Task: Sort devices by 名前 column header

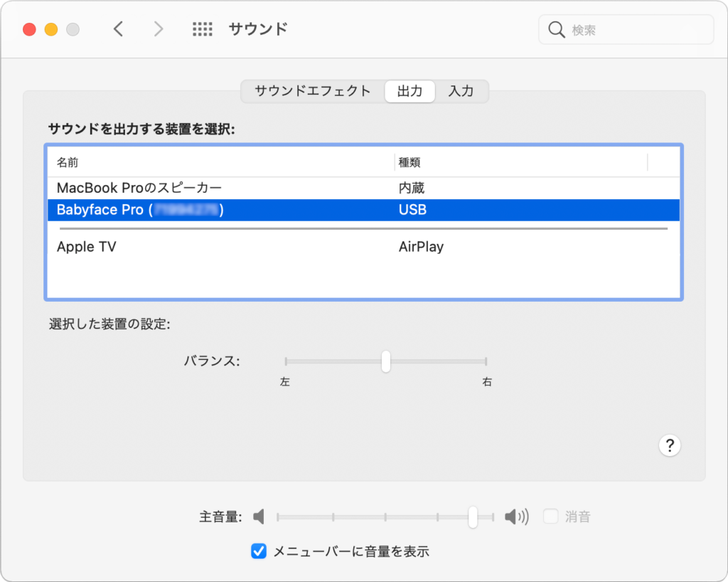Action: pyautogui.click(x=68, y=162)
